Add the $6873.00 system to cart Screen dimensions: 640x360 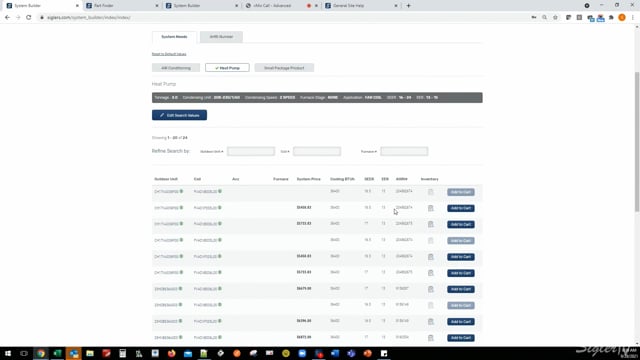coord(461,338)
